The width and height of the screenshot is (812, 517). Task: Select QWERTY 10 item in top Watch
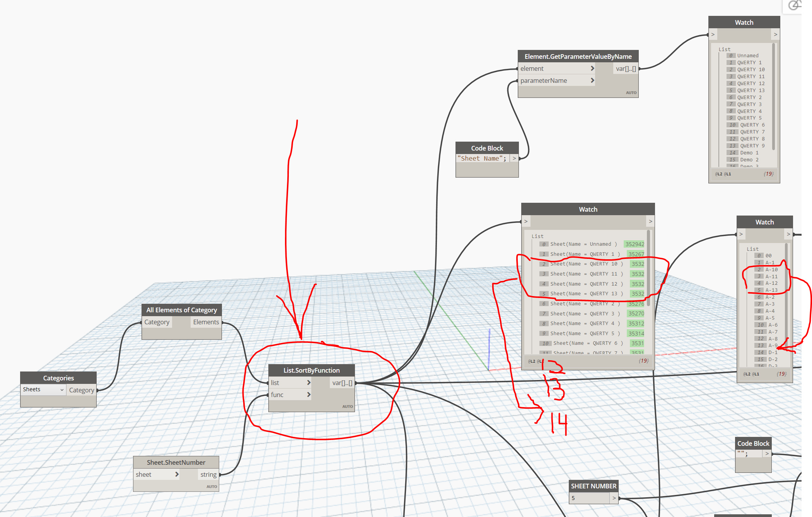(x=751, y=70)
